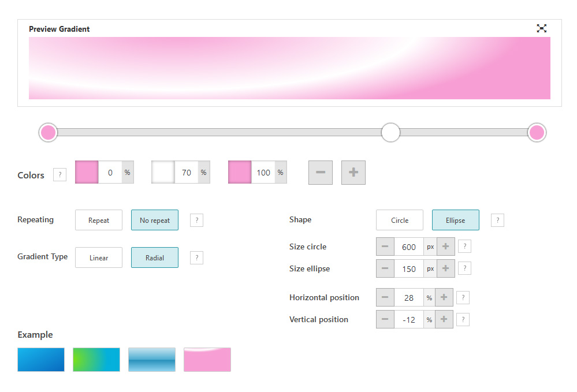This screenshot has height=392, width=577.
Task: Add a color stop with plus button
Action: [x=353, y=173]
